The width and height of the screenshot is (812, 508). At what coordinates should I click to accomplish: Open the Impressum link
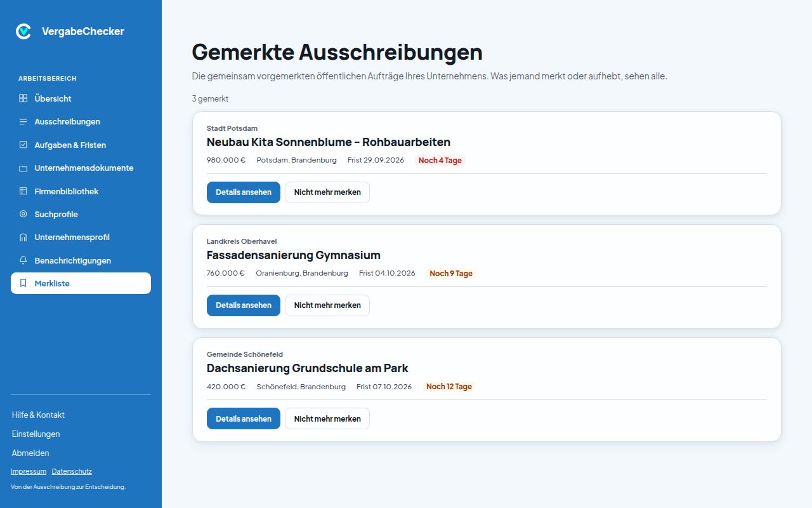click(29, 471)
